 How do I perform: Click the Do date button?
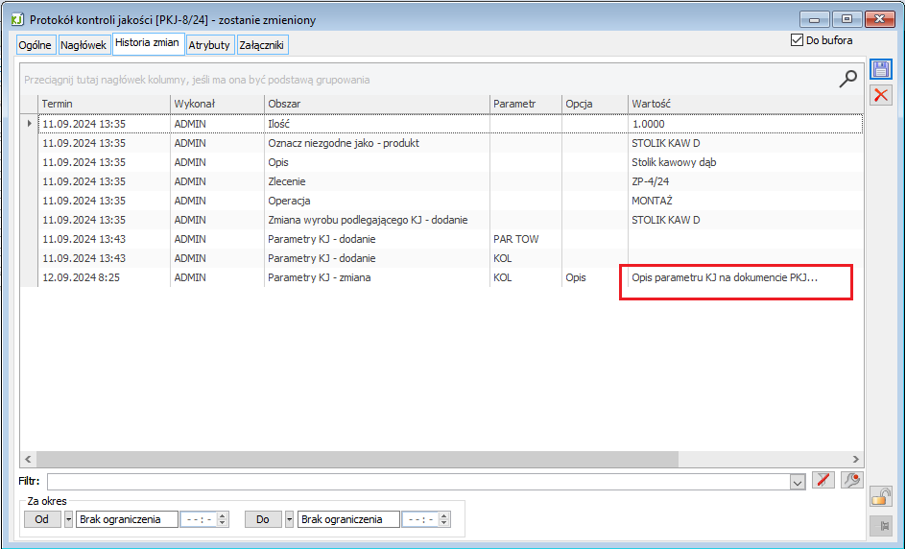tap(264, 520)
